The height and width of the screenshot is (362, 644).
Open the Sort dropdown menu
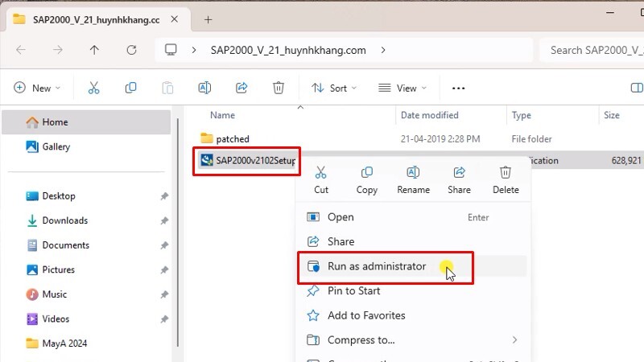pos(330,88)
